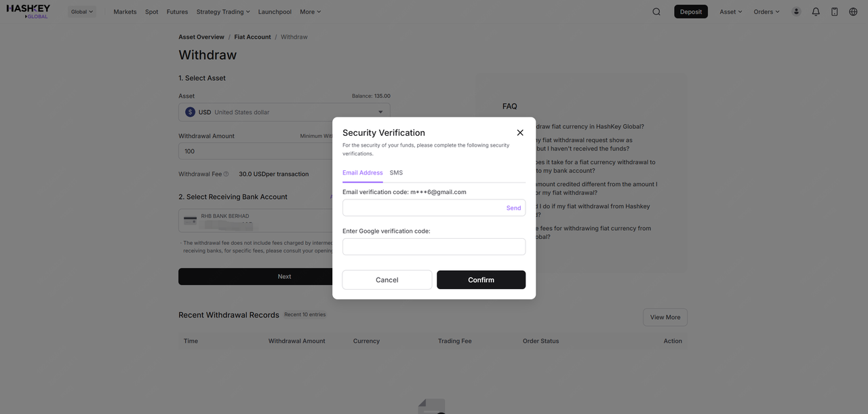The height and width of the screenshot is (414, 868).
Task: Send the email verification code
Action: 513,208
